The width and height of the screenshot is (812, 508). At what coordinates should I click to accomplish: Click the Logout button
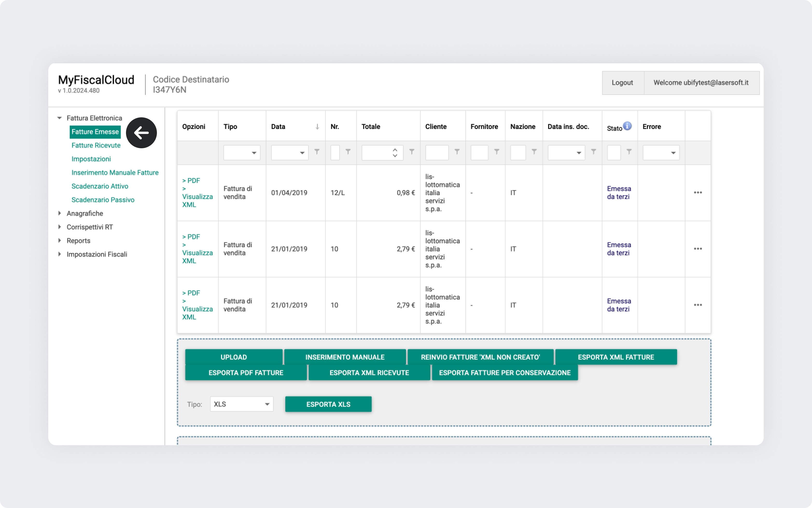point(622,83)
